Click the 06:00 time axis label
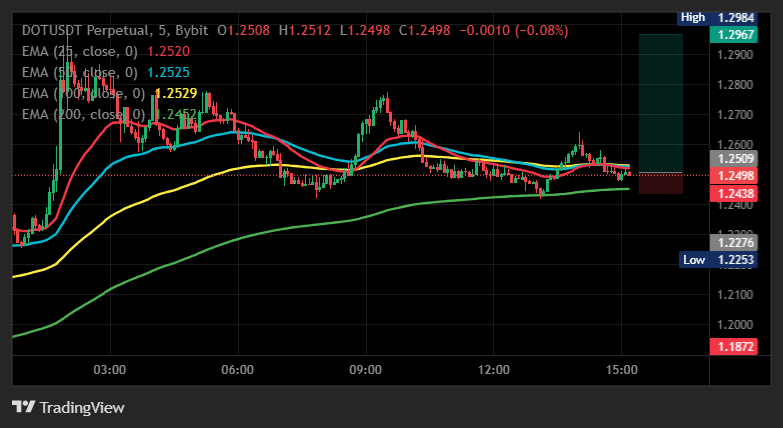This screenshot has width=783, height=428. pyautogui.click(x=238, y=370)
